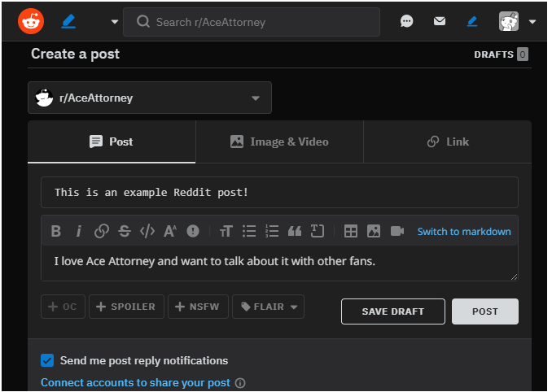Open the DRAFTS list
552x392 pixels.
(x=501, y=54)
